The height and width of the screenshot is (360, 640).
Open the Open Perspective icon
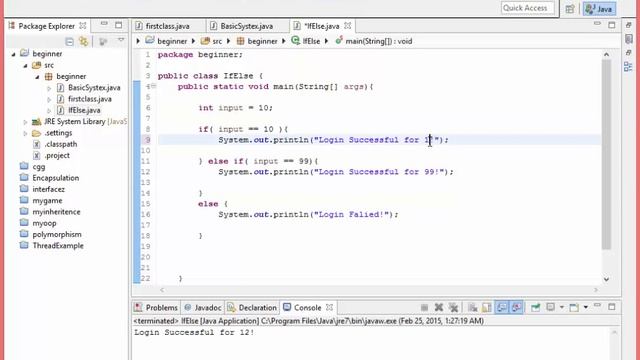(x=570, y=9)
